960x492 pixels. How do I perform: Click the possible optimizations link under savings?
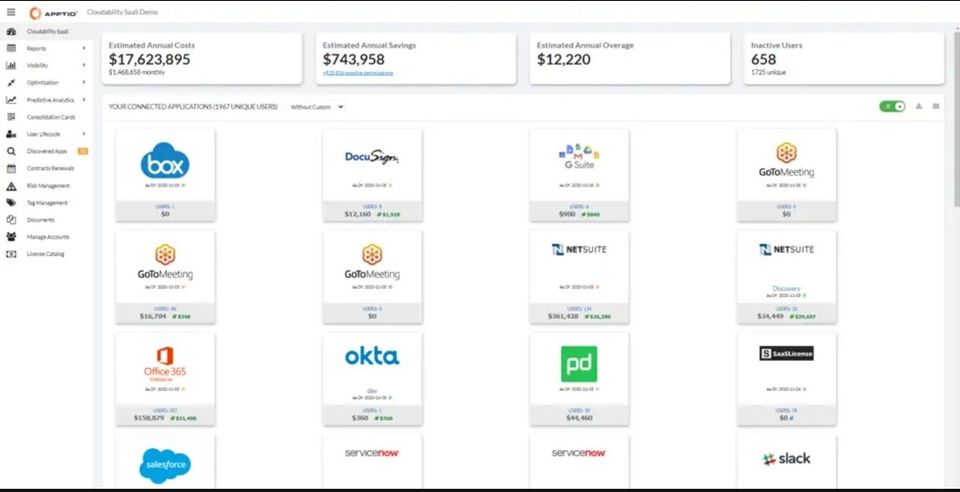(x=358, y=73)
